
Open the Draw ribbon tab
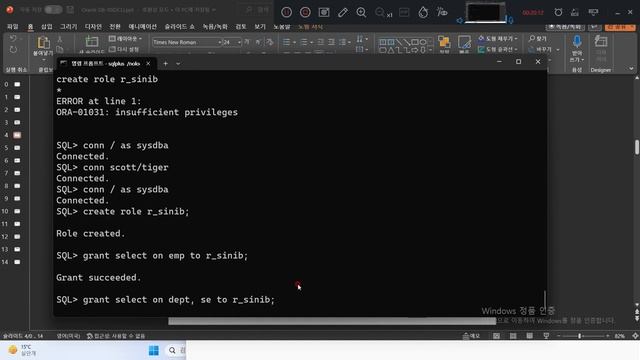click(x=68, y=27)
